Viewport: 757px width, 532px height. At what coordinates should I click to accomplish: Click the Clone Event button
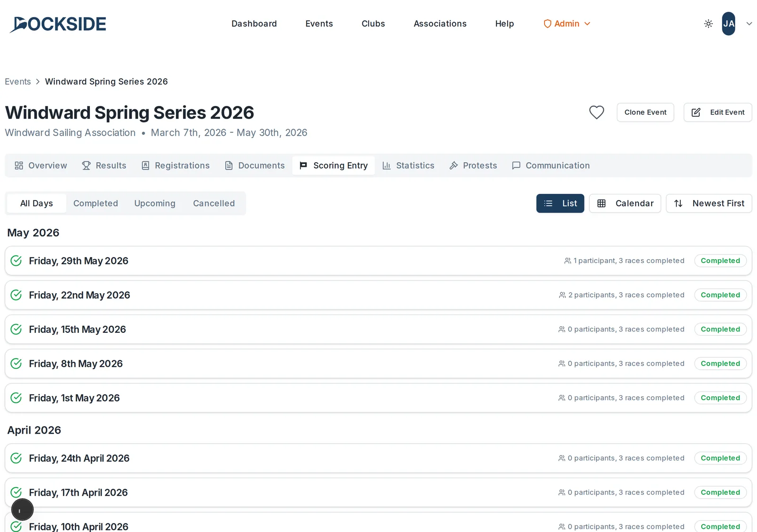tap(645, 112)
